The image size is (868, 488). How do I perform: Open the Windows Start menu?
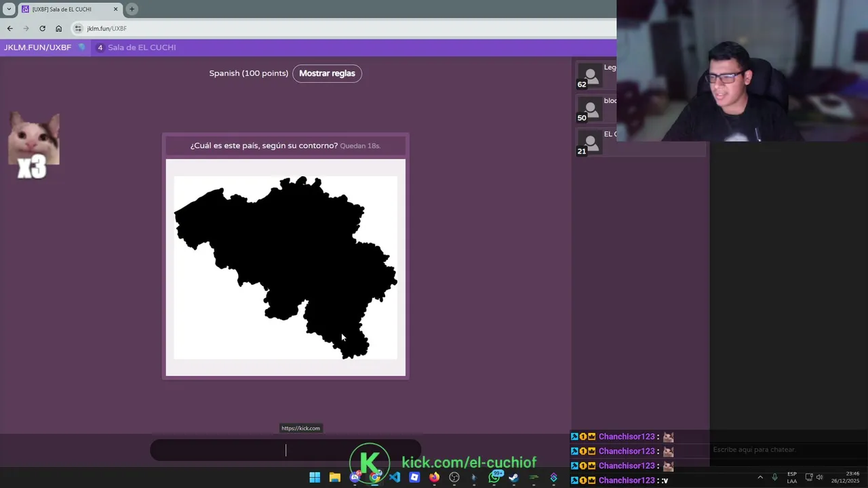tap(315, 477)
